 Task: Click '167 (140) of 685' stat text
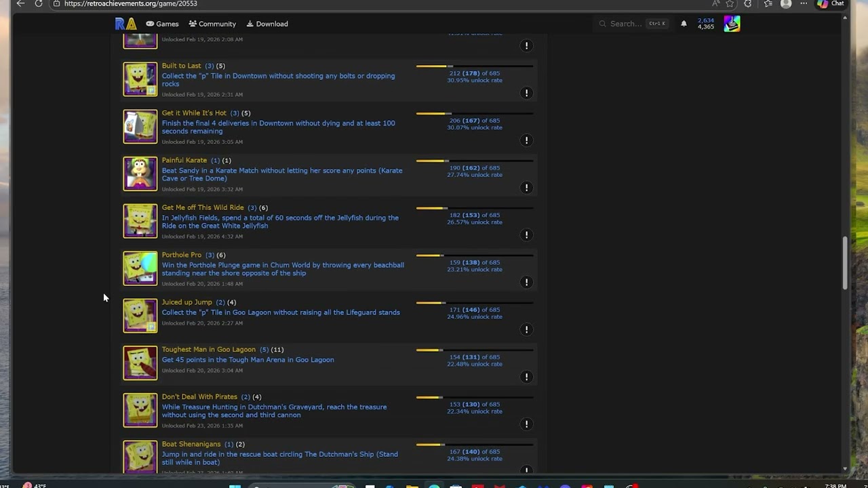click(475, 451)
